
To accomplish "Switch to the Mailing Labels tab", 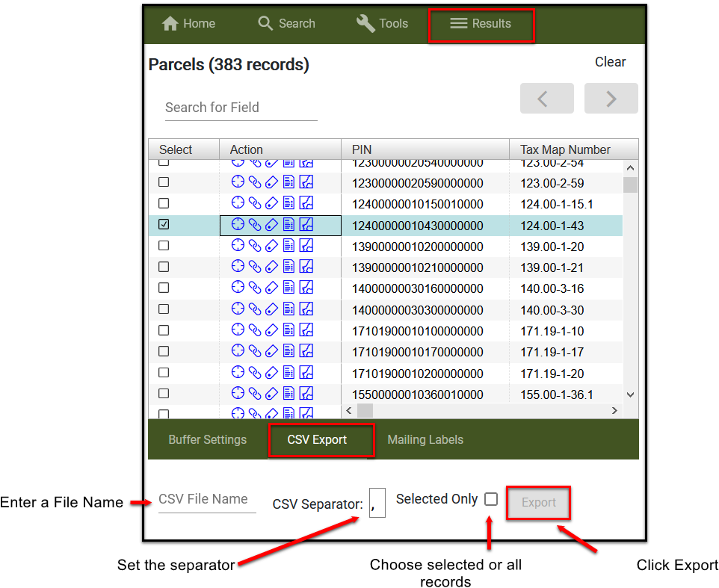I will pos(425,439).
